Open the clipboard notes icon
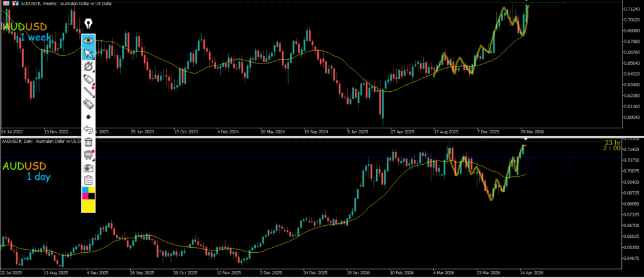 click(x=89, y=181)
